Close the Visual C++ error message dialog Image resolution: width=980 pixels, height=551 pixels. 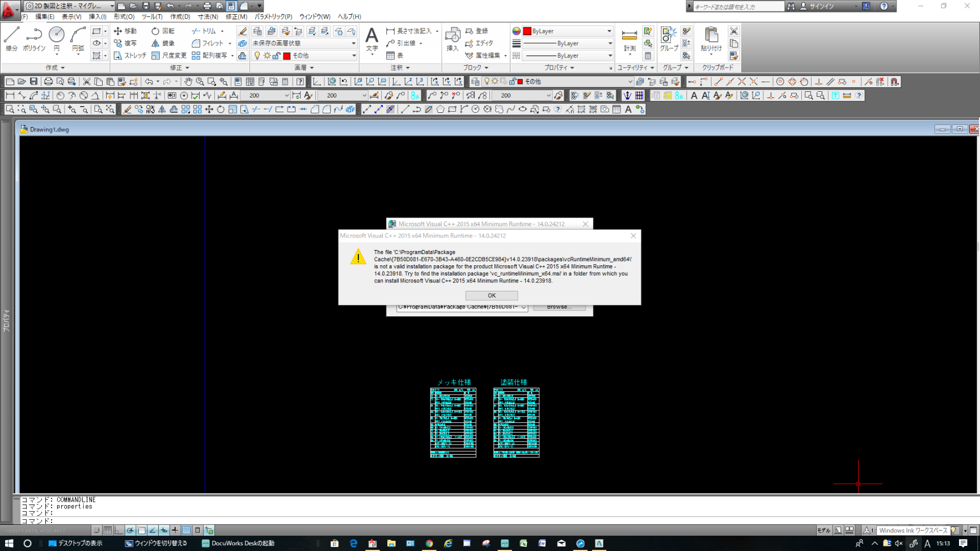tap(633, 235)
